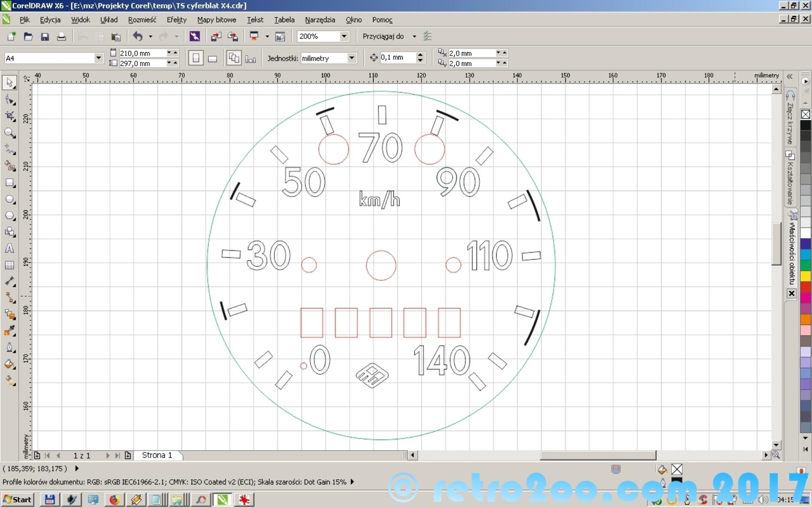Switch page to landscape orientation
Screen dimensions: 812x508
[212, 58]
